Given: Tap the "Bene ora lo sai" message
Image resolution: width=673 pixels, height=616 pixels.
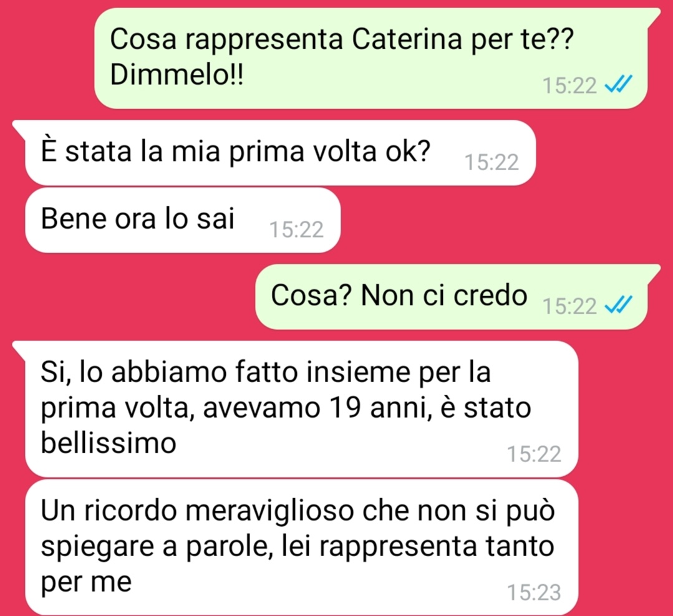Looking at the screenshot, I should (x=183, y=219).
